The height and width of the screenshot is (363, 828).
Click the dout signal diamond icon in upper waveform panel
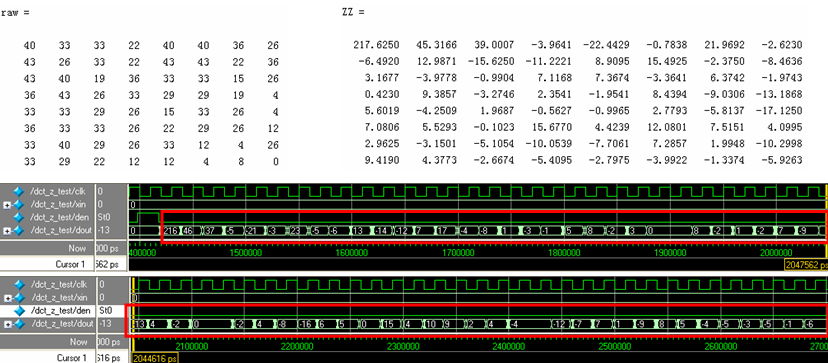pyautogui.click(x=19, y=230)
